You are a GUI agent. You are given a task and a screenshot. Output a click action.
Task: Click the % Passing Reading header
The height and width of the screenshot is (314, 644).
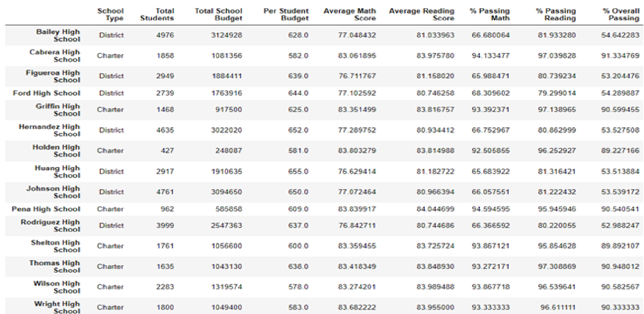click(x=556, y=14)
